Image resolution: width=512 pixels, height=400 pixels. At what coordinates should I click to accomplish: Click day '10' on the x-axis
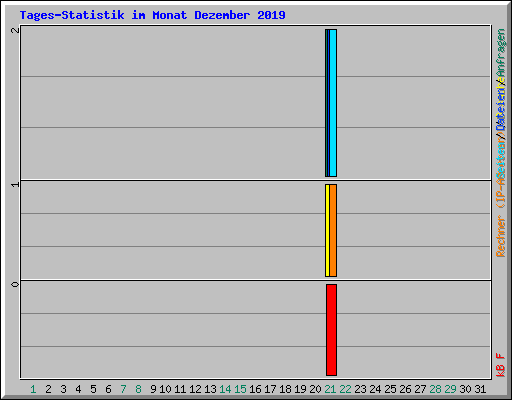pos(165,389)
